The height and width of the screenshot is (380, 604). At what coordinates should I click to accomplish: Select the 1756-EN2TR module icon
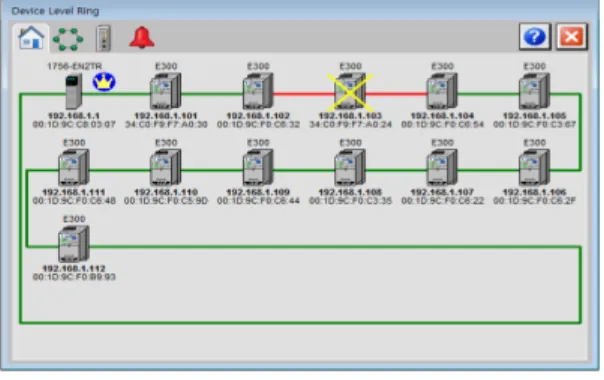click(74, 92)
